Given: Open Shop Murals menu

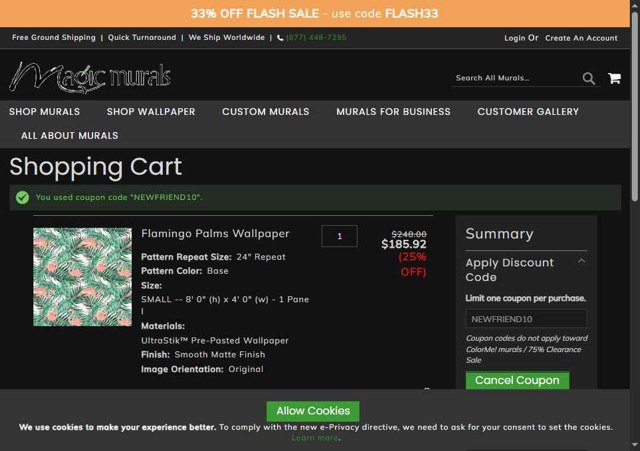Looking at the screenshot, I should (44, 111).
